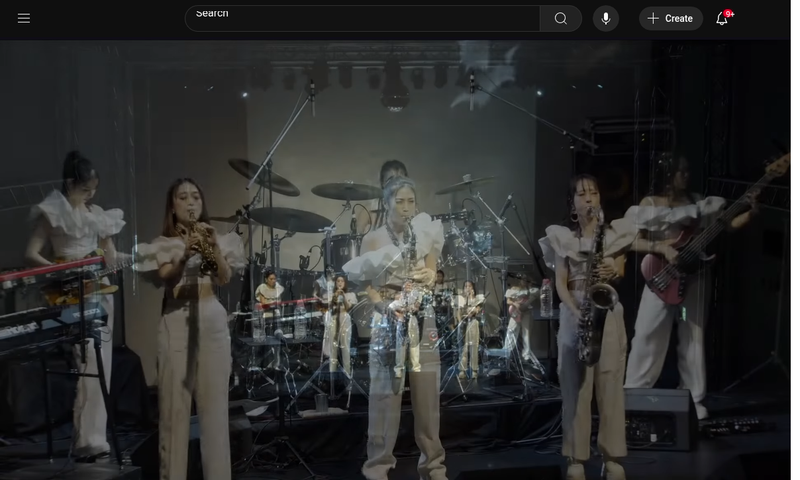Open the hamburger guide menu
The image size is (800, 480).
[23, 18]
